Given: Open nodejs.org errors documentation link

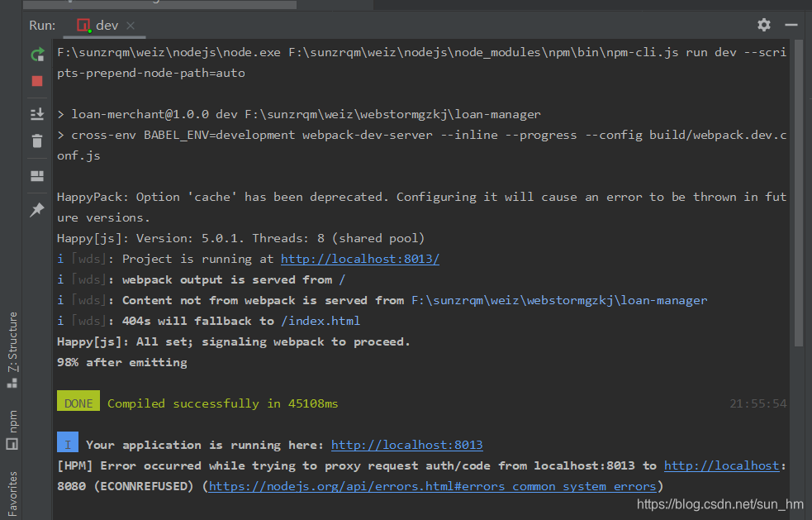Looking at the screenshot, I should click(x=432, y=486).
